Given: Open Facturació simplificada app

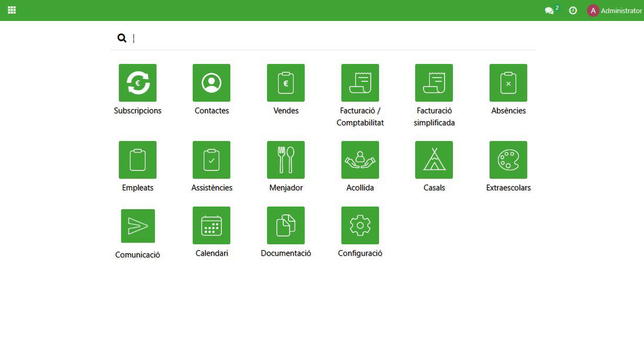Looking at the screenshot, I should tap(434, 83).
